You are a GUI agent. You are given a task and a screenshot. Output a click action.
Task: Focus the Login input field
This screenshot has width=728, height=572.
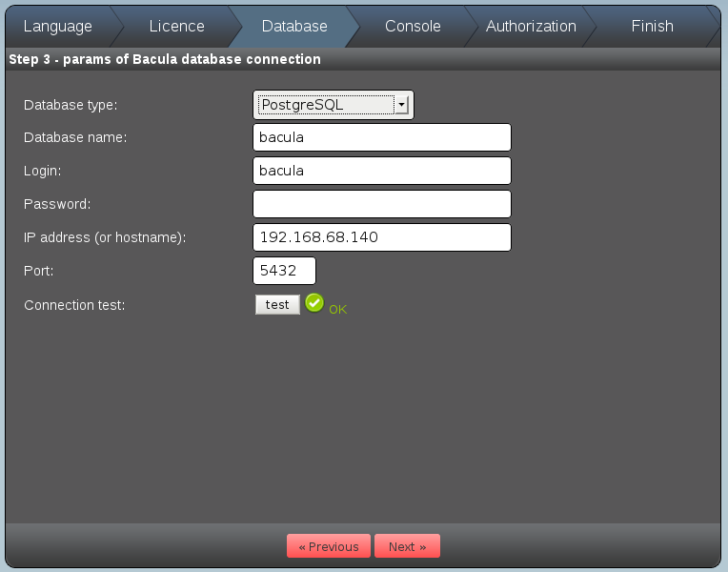pos(382,171)
